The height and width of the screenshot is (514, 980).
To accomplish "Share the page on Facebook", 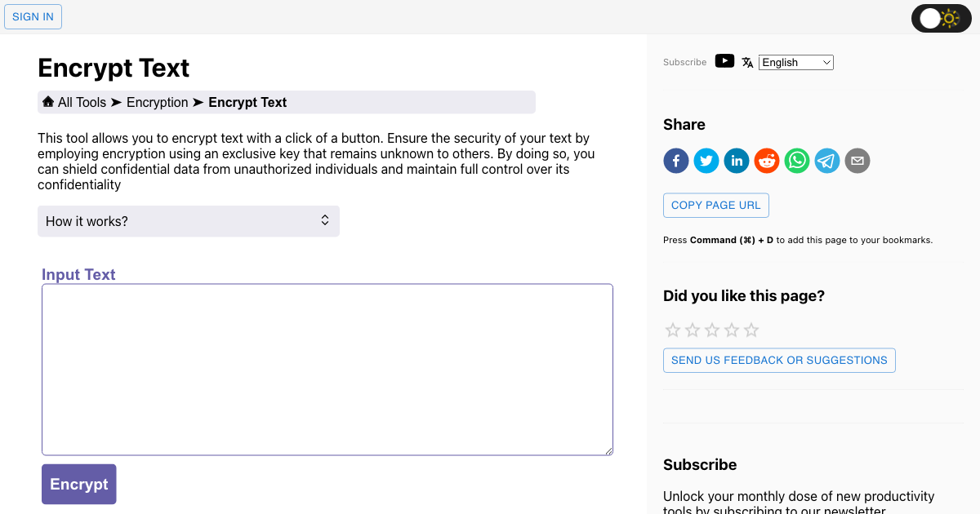I will pos(675,161).
